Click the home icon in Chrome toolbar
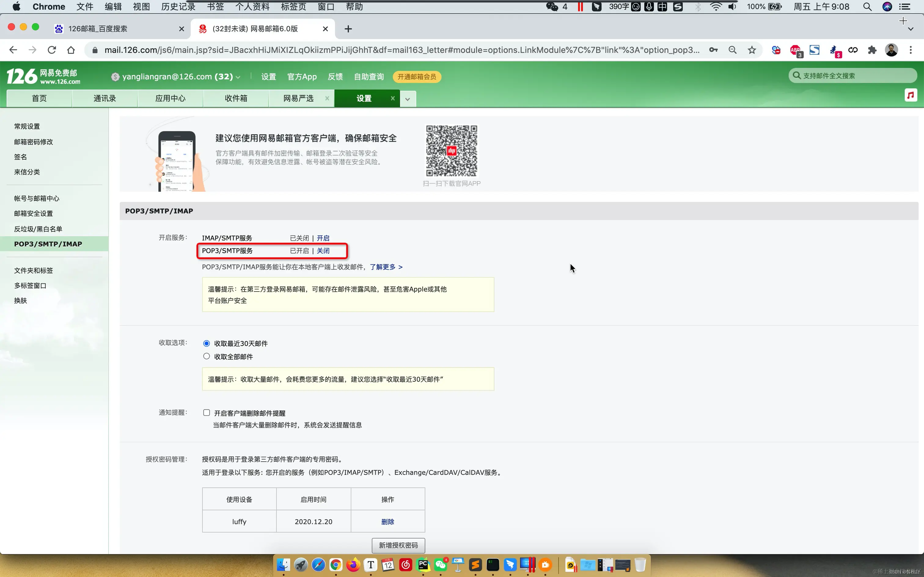Viewport: 924px width, 577px height. click(x=71, y=50)
